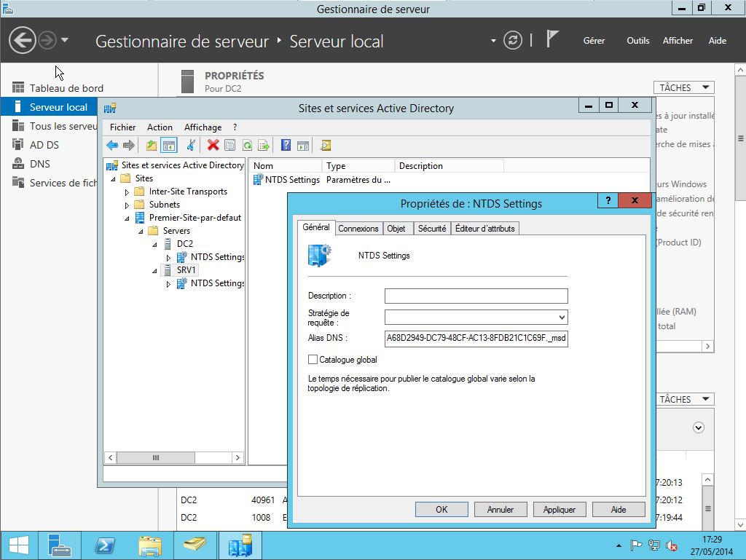This screenshot has height=560, width=746.
Task: Switch to the Sécurité tab
Action: (x=432, y=229)
